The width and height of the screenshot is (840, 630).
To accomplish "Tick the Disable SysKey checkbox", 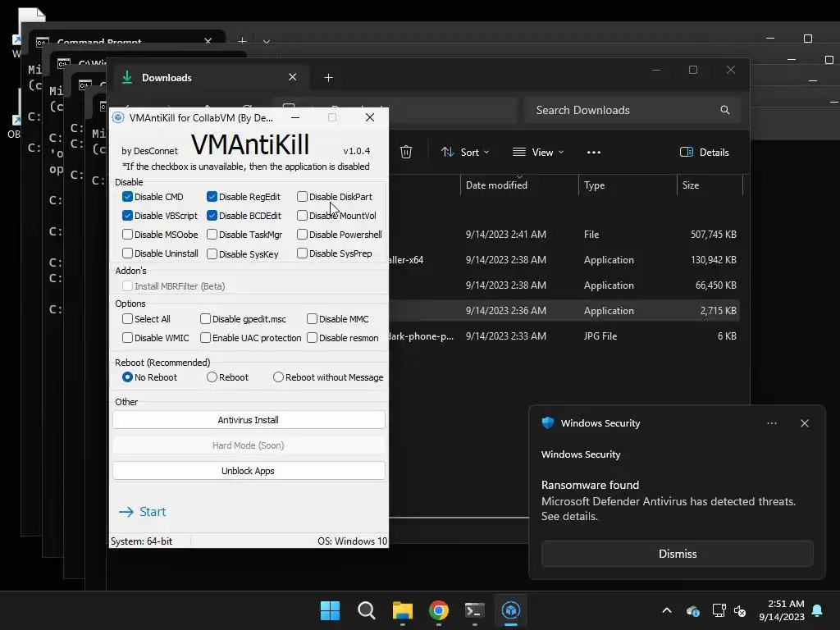I will coord(212,253).
